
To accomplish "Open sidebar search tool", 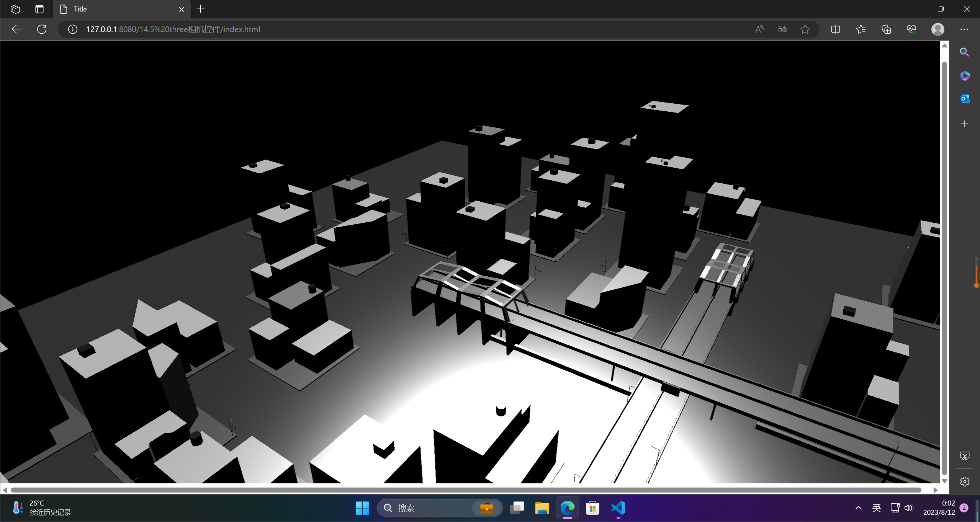I will click(964, 52).
